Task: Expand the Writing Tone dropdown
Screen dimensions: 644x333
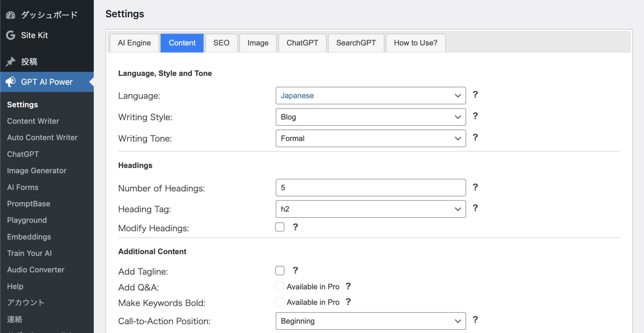Action: [370, 138]
